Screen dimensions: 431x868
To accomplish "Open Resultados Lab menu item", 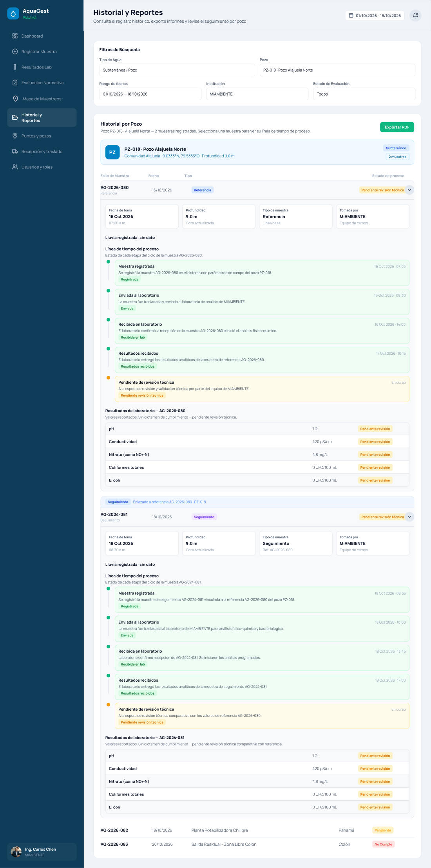I will tap(42, 67).
